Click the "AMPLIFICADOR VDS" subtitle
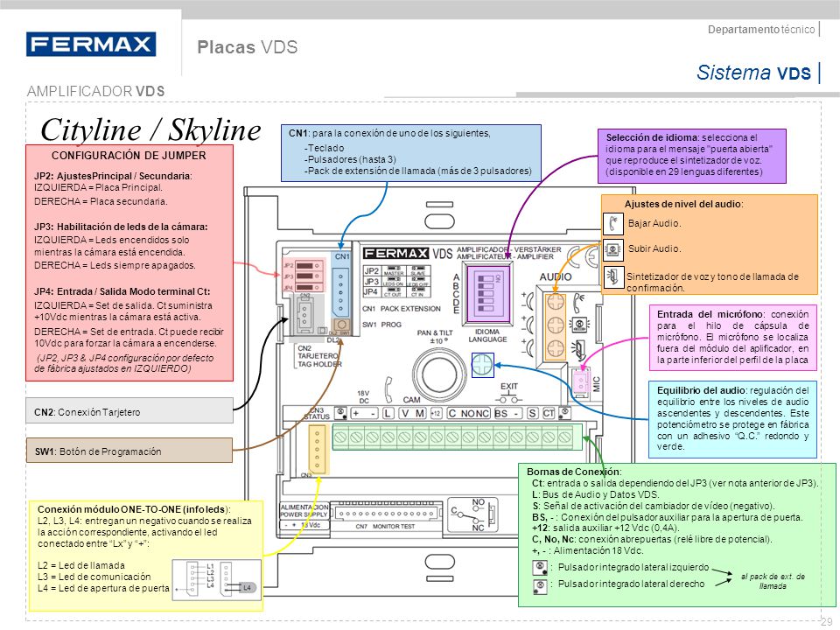This screenshot has height=630, width=840. click(96, 92)
